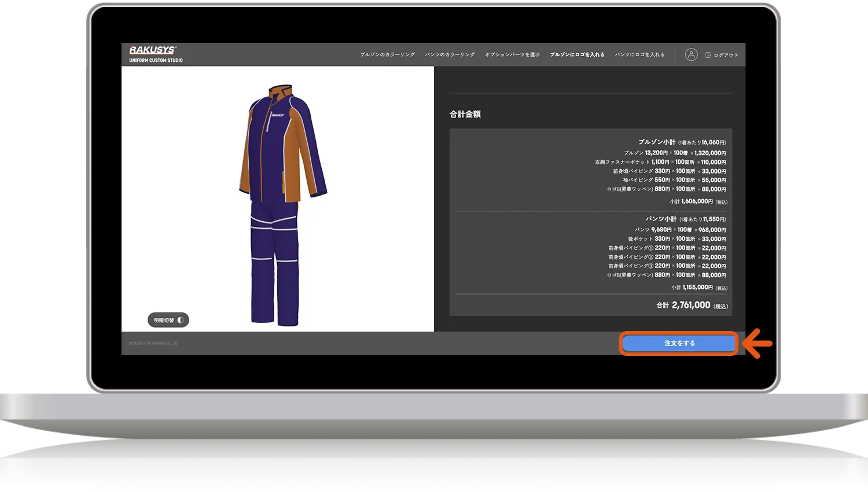Screen dimensions: 868x492
Task: Select the オプションパーツを選ぶ nav item
Action: (512, 55)
